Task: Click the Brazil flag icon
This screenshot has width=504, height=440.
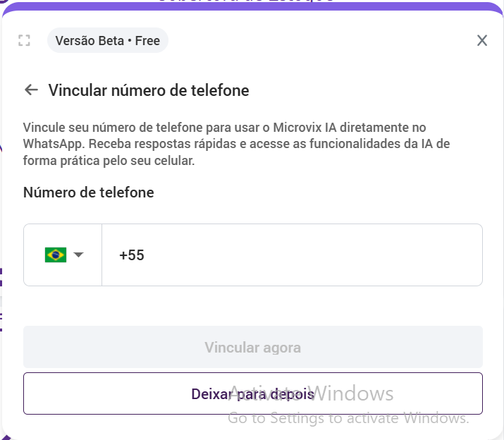Action: [x=56, y=255]
